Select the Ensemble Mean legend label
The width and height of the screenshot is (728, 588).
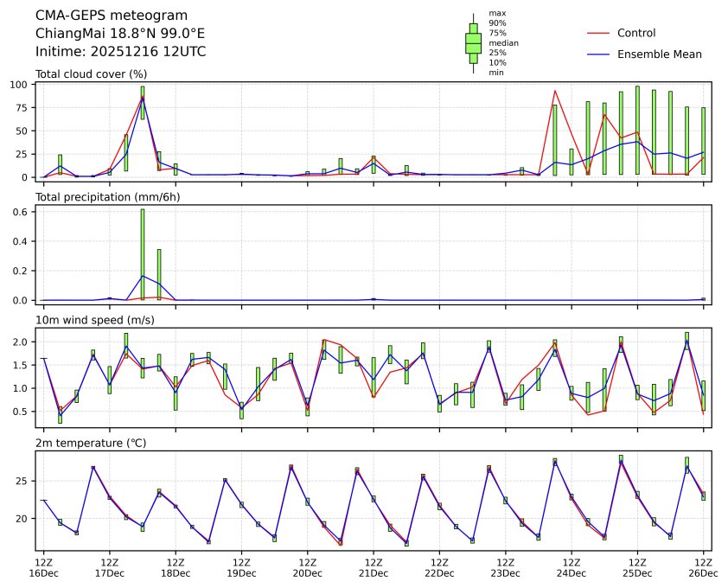(659, 54)
